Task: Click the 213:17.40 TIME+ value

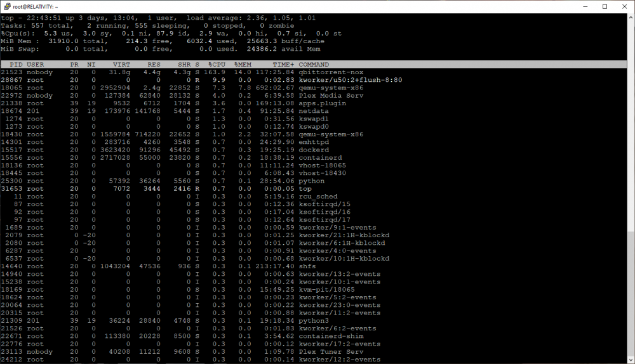Action: pyautogui.click(x=275, y=266)
